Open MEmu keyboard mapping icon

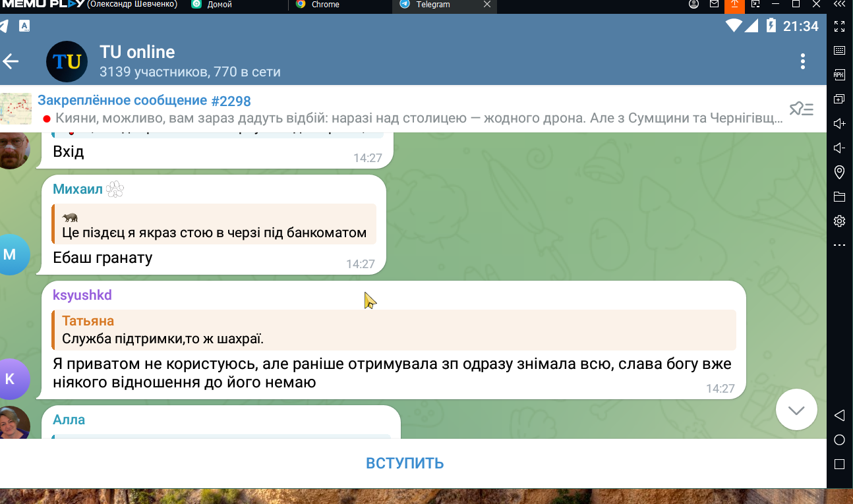pos(839,50)
